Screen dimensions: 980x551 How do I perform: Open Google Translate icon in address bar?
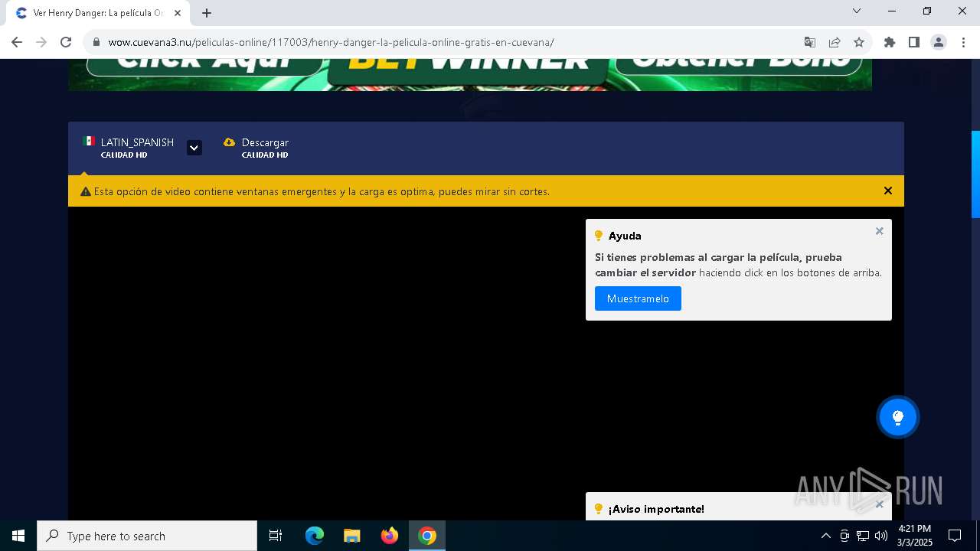(810, 42)
